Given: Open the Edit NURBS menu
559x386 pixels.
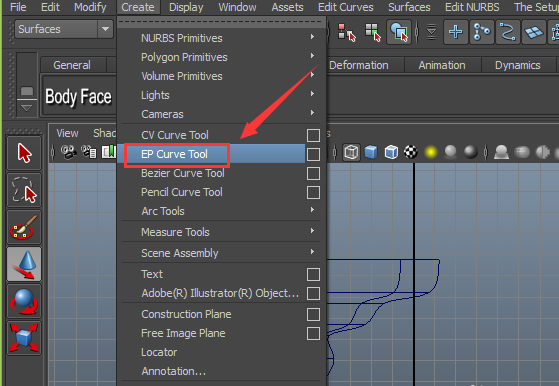Looking at the screenshot, I should 472,7.
